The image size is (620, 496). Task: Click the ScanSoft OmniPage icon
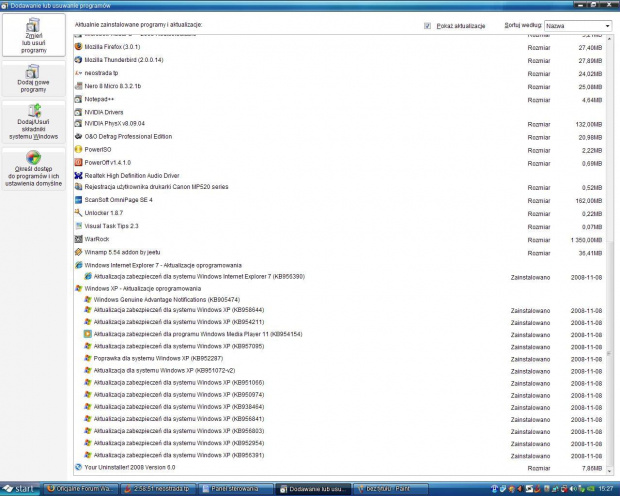pyautogui.click(x=78, y=200)
